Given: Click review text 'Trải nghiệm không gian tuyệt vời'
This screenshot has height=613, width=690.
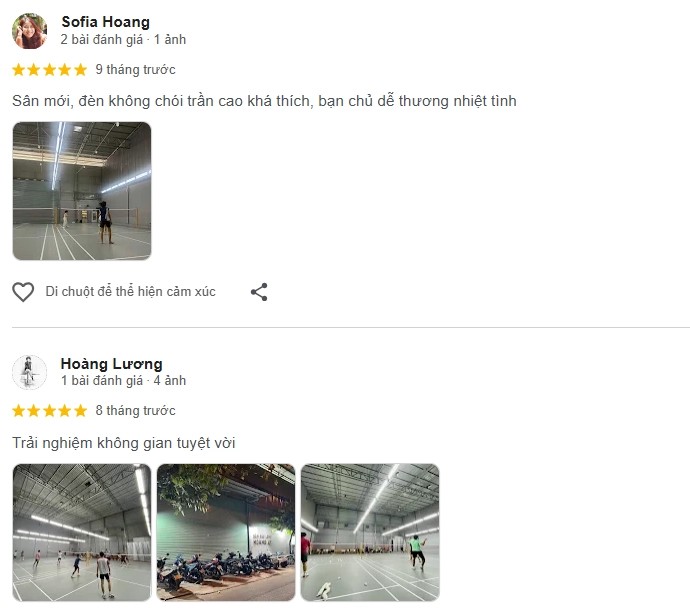Looking at the screenshot, I should [124, 443].
